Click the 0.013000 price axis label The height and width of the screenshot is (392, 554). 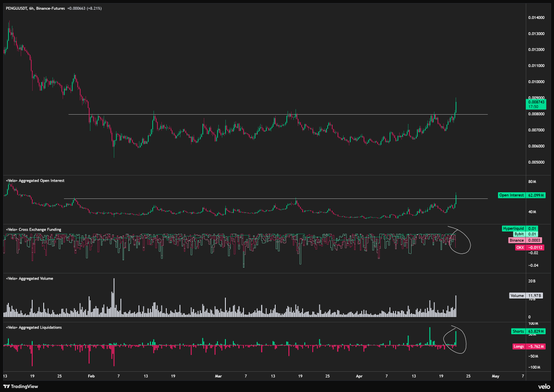tap(536, 33)
